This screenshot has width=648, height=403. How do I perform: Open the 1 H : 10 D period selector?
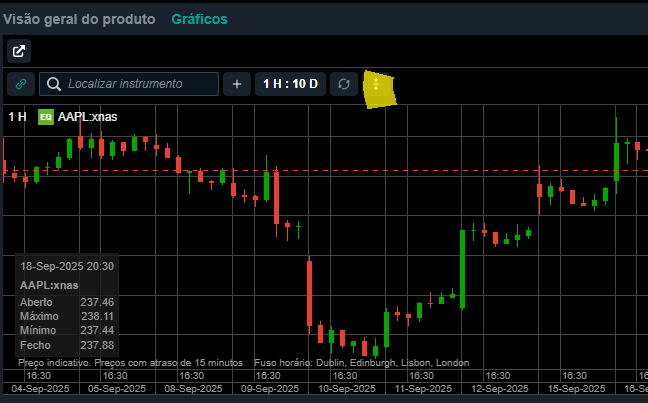pyautogui.click(x=290, y=84)
